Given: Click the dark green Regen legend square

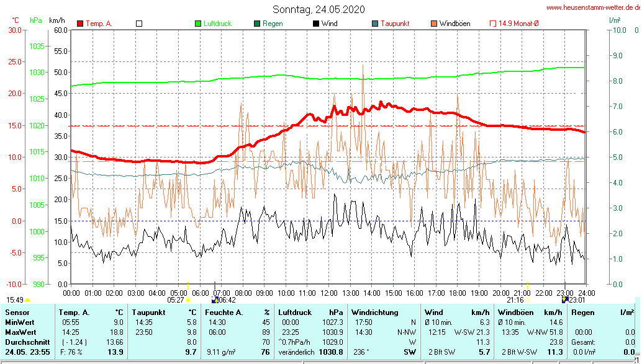Looking at the screenshot, I should pos(257,24).
